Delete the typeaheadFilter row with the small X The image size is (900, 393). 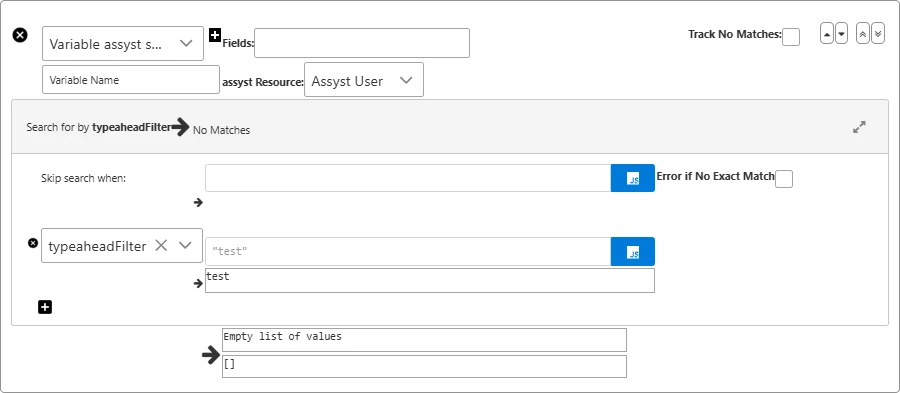[33, 243]
